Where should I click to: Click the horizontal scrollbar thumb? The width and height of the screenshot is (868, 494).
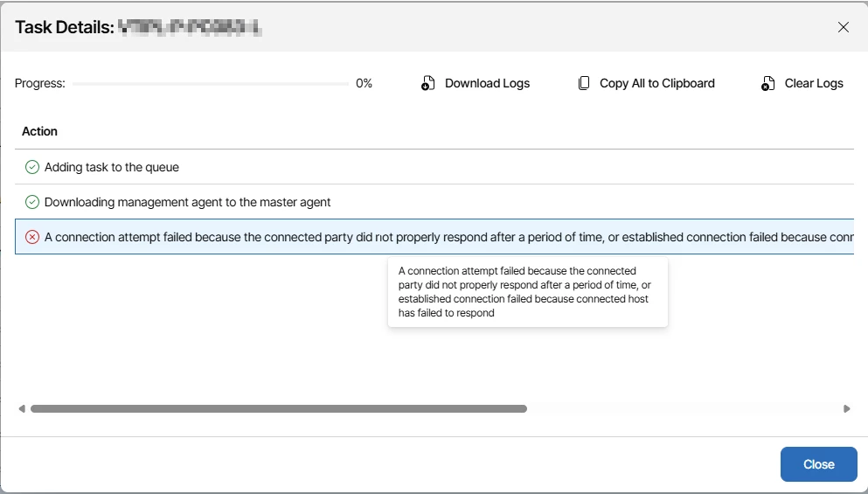278,408
